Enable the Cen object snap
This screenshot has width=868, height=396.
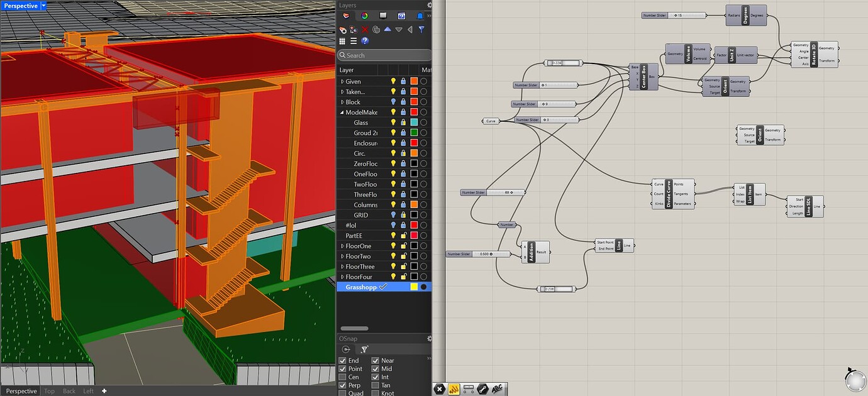[x=343, y=377]
